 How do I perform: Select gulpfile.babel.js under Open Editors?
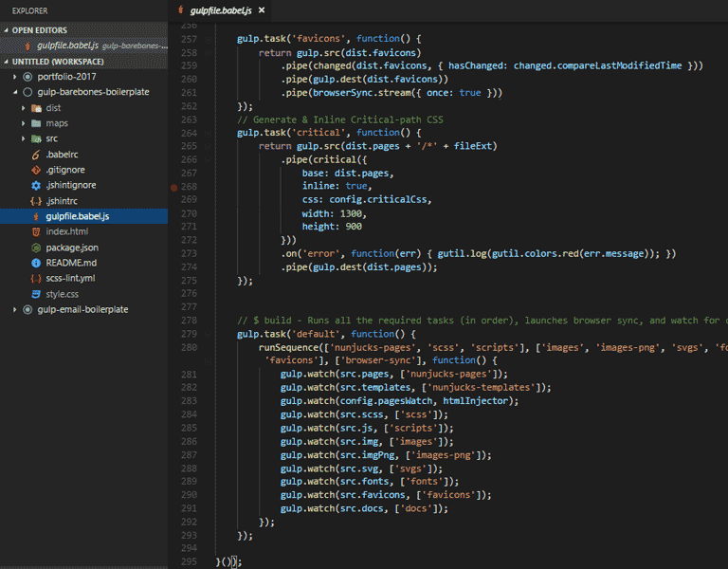tap(66, 46)
